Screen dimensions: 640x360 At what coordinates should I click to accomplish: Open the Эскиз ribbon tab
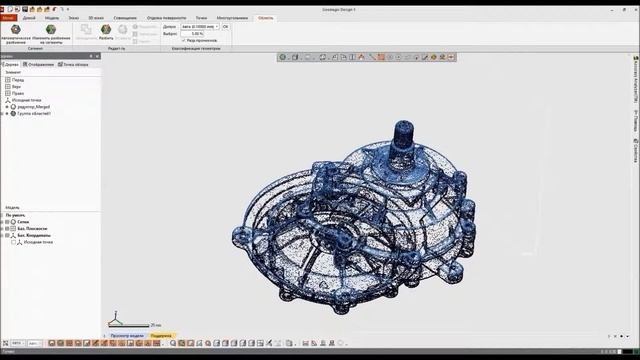tap(73, 18)
